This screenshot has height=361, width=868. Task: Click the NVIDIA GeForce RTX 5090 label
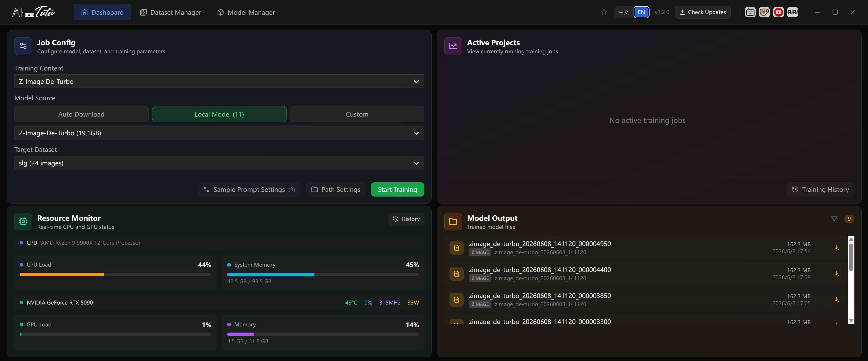point(60,302)
